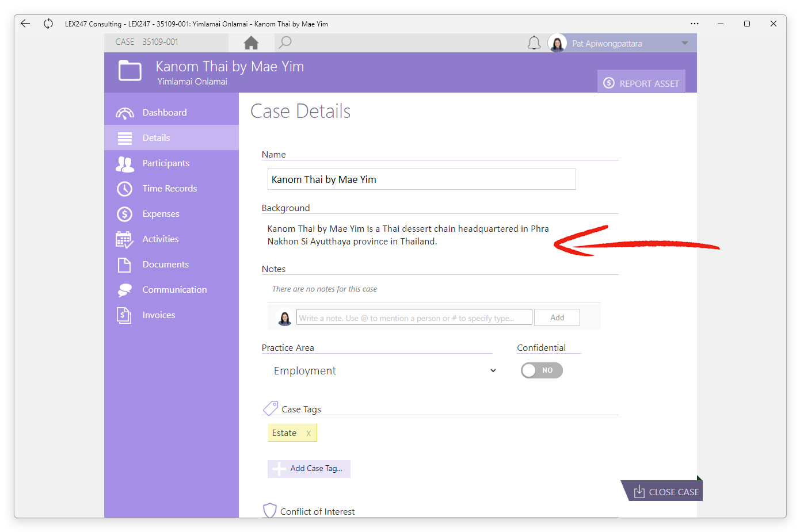Open Dashboard in the sidebar
This screenshot has width=800, height=532.
172,112
